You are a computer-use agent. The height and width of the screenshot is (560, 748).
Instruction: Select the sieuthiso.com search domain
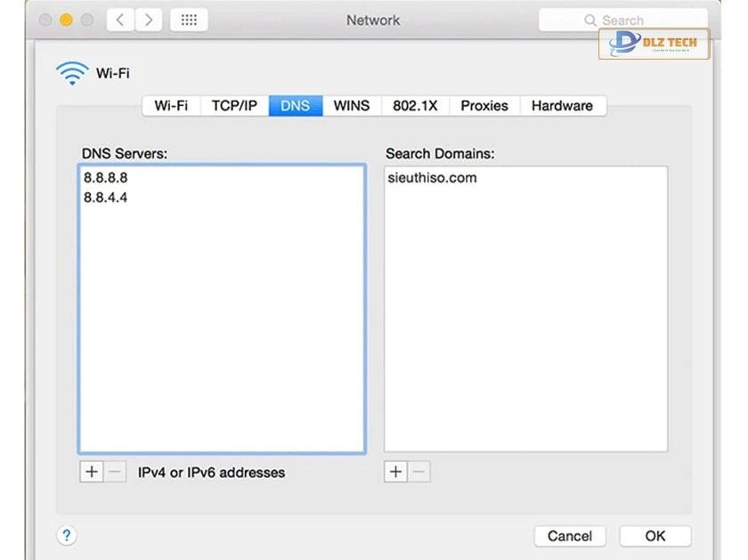[432, 178]
